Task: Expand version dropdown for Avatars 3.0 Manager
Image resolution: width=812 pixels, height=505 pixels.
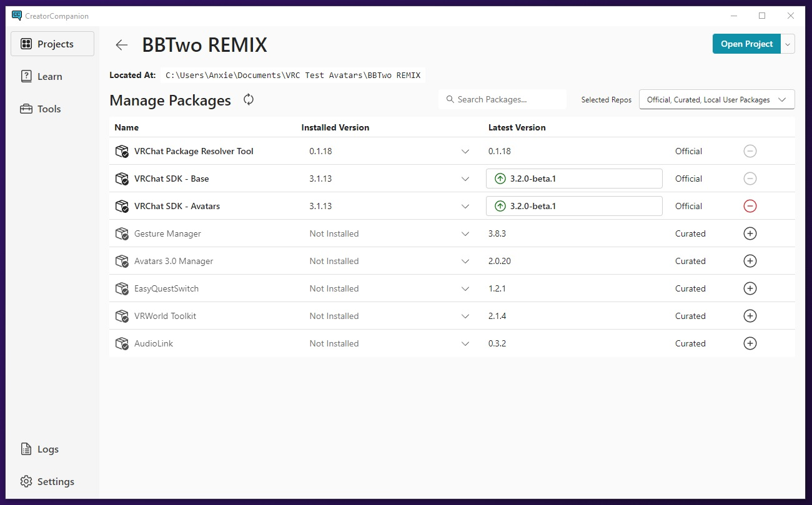Action: (465, 261)
